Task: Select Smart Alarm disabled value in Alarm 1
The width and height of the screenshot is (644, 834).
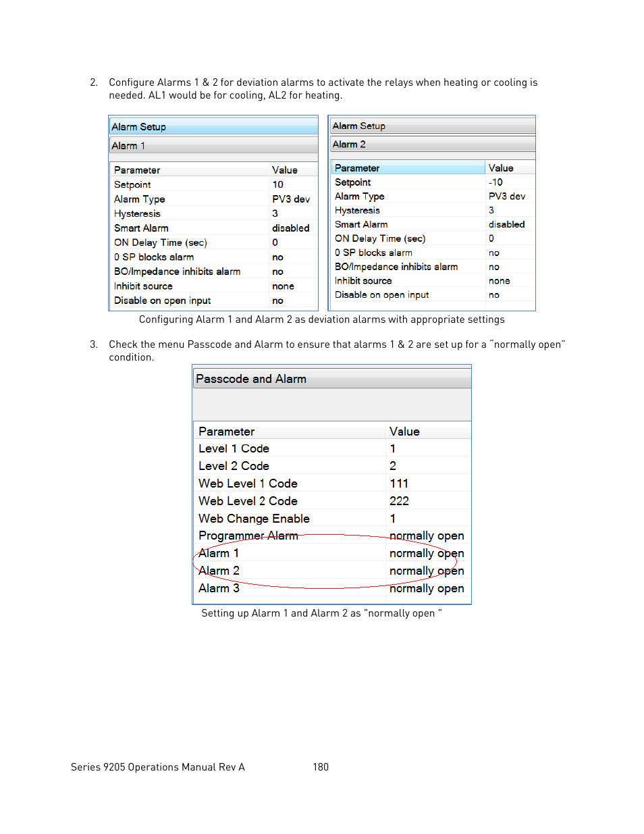Action: [x=291, y=228]
